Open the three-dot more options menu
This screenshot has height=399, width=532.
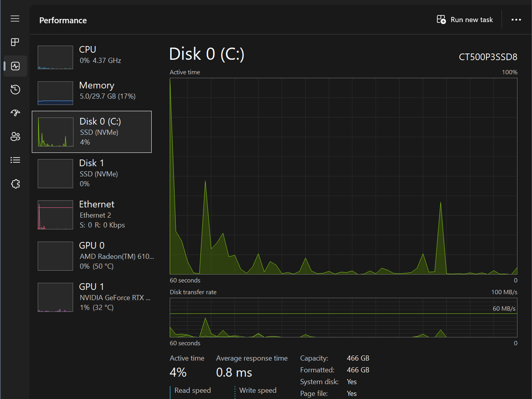(x=516, y=20)
